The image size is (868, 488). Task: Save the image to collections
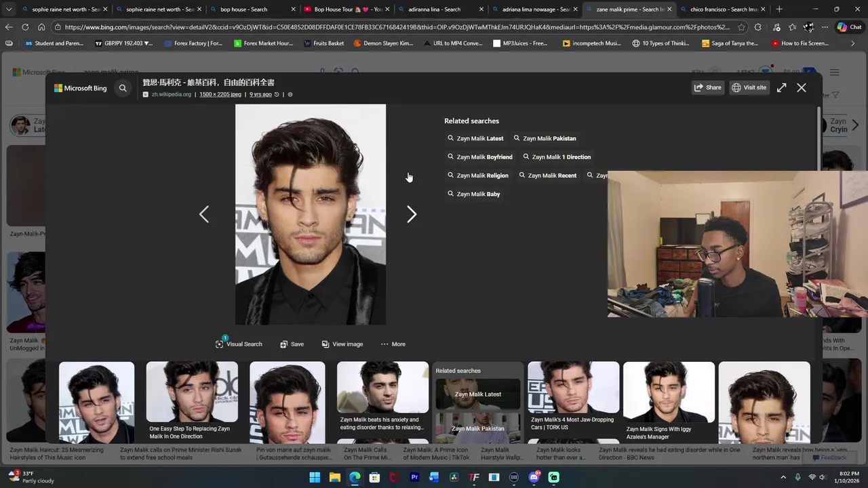(x=292, y=344)
